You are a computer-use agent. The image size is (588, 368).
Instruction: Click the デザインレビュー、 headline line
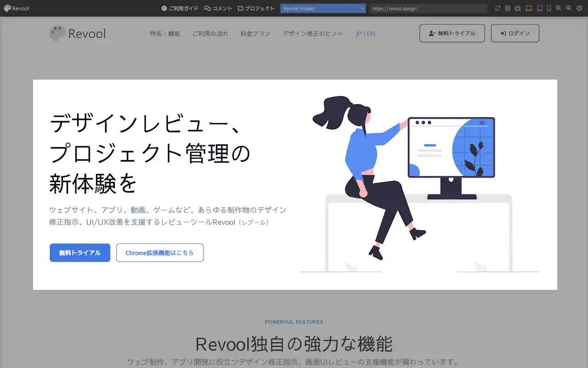(x=145, y=123)
